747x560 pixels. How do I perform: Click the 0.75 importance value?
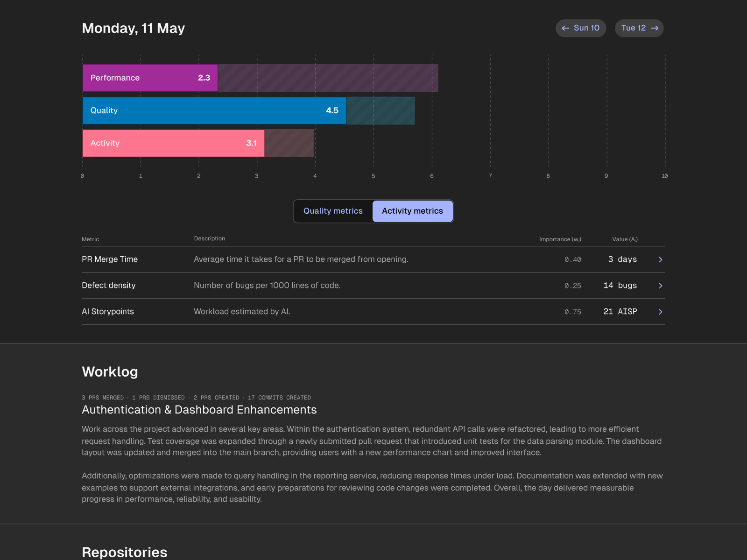(x=573, y=312)
